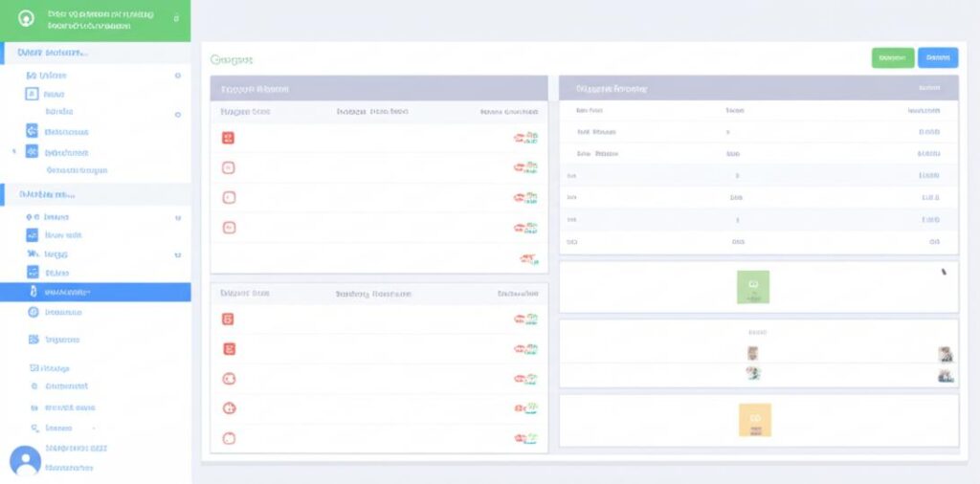Open the user avatar at the sidebar bottom
980x484 pixels.
point(25,460)
